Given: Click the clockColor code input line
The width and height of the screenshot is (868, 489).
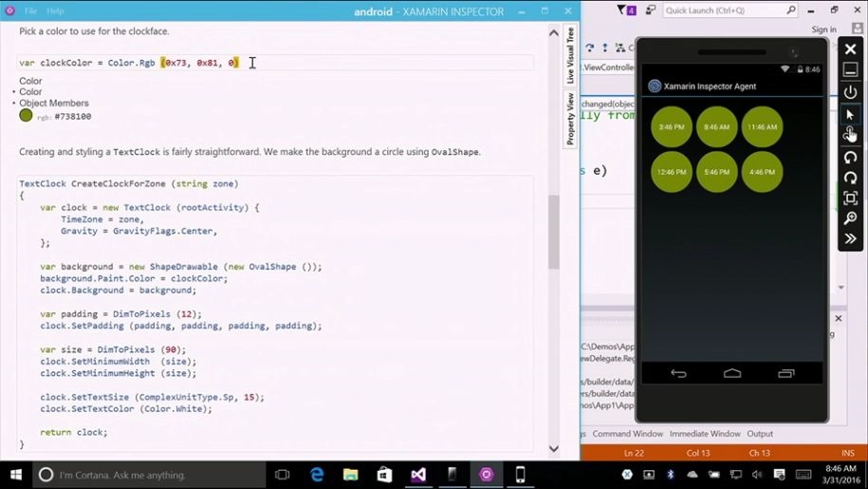Looking at the screenshot, I should [275, 63].
